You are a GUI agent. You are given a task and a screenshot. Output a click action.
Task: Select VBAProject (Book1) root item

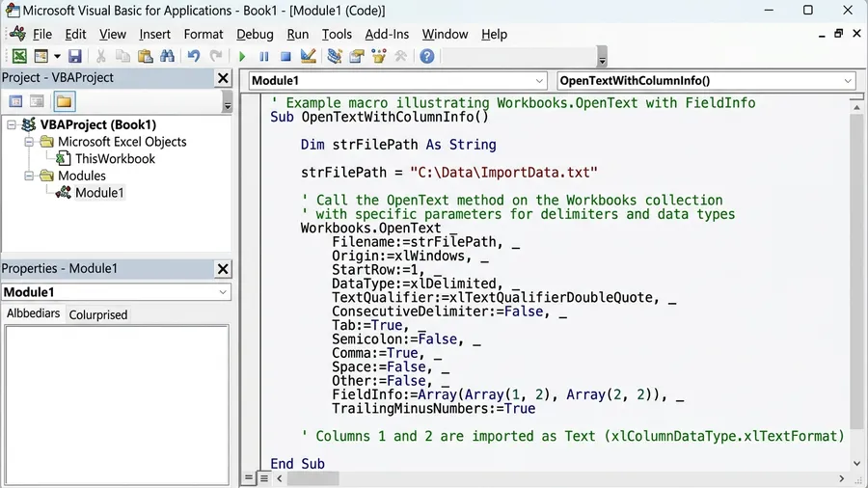98,124
